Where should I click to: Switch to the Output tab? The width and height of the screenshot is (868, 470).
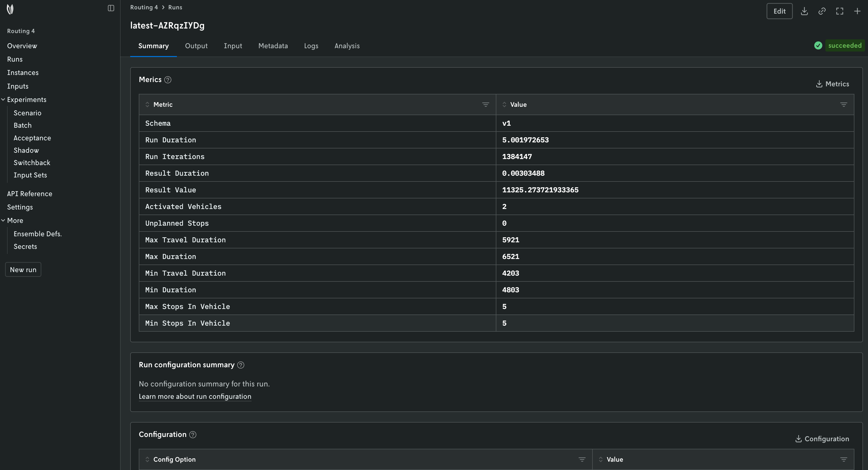pyautogui.click(x=196, y=46)
